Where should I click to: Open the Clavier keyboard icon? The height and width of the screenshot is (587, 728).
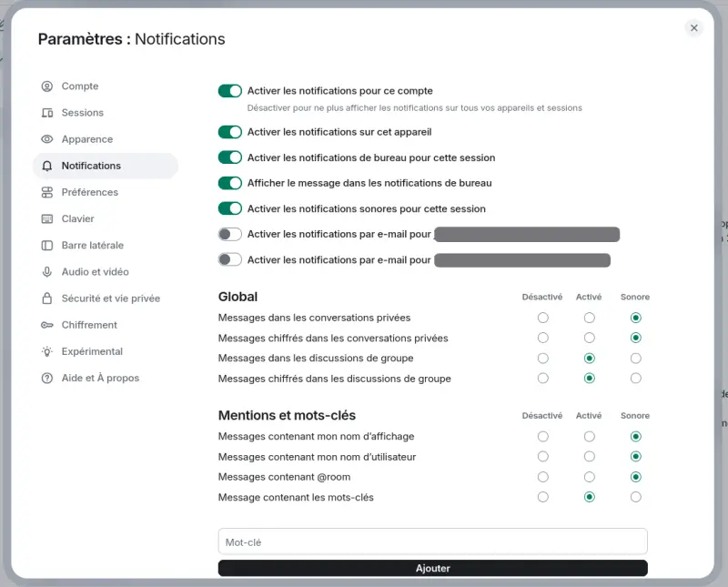click(x=46, y=218)
